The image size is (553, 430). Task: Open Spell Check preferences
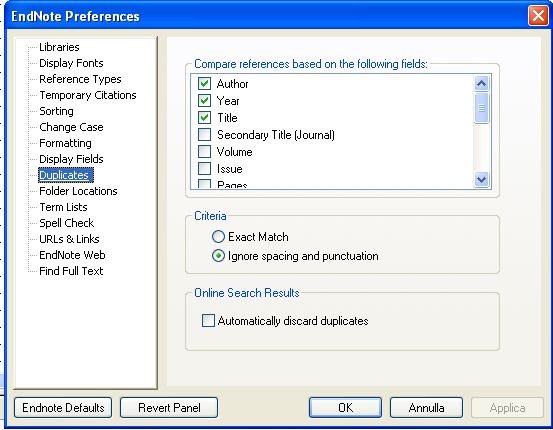pos(67,223)
